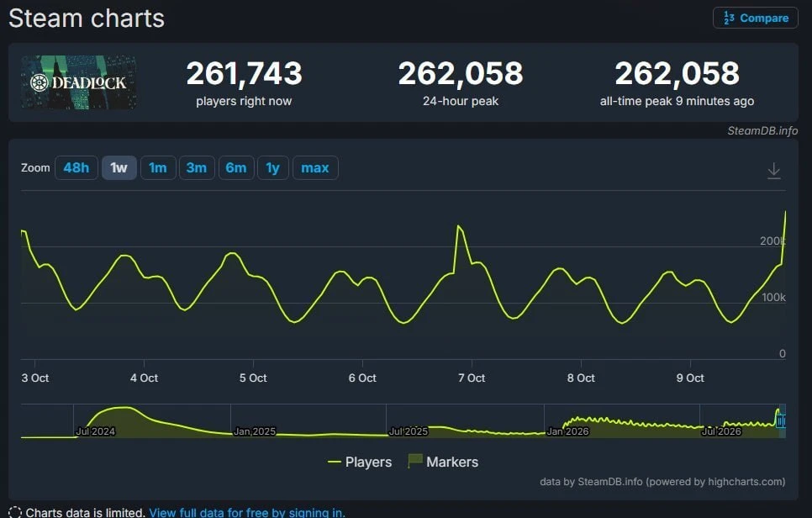Set chart zoom to 1y
Viewport: 812px width, 518px height.
pyautogui.click(x=273, y=168)
